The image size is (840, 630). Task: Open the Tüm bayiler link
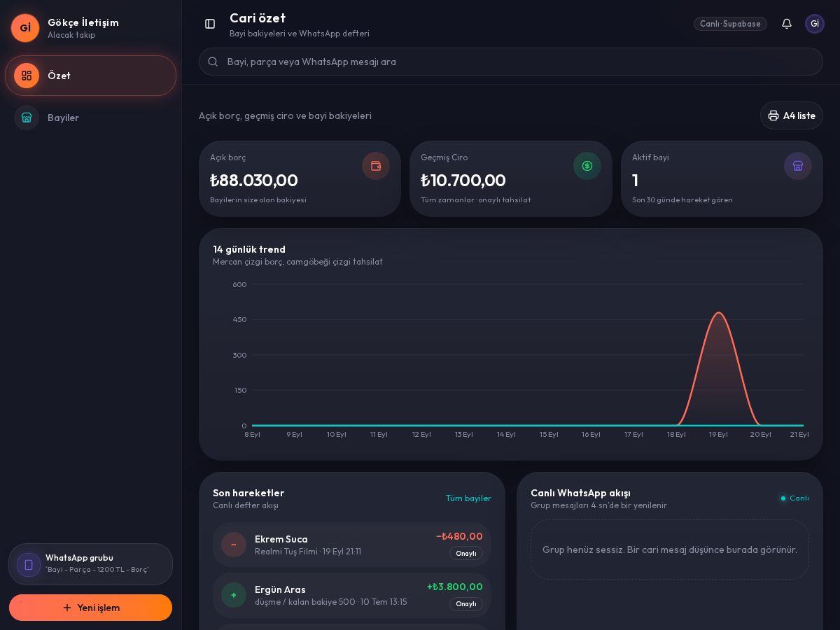pyautogui.click(x=468, y=498)
